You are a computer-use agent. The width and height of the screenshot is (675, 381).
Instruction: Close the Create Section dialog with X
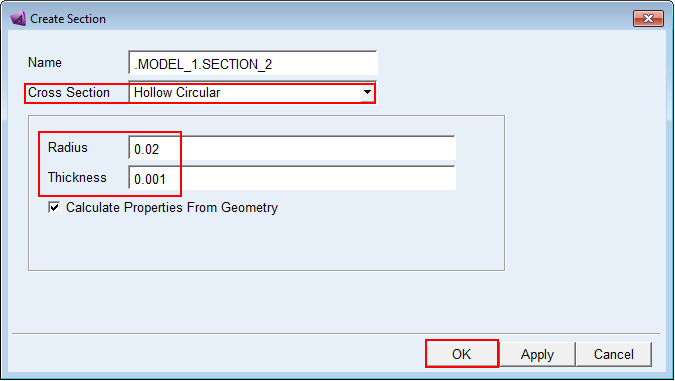point(648,19)
